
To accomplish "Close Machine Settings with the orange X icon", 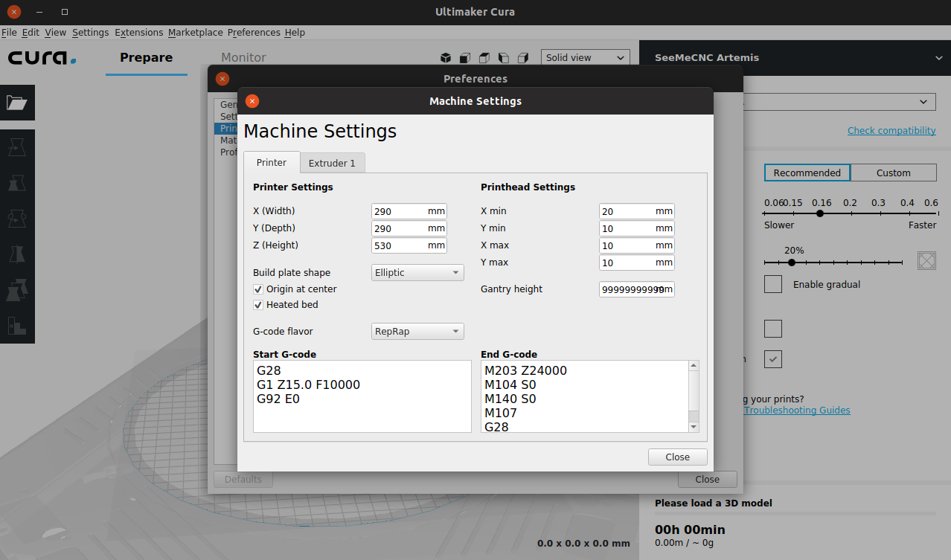I will point(252,101).
